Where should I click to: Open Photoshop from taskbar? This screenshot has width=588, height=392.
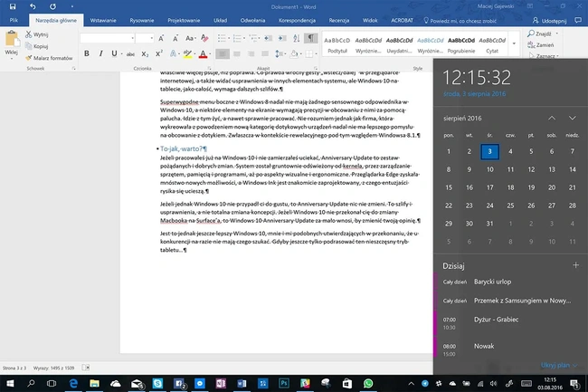coord(284,383)
